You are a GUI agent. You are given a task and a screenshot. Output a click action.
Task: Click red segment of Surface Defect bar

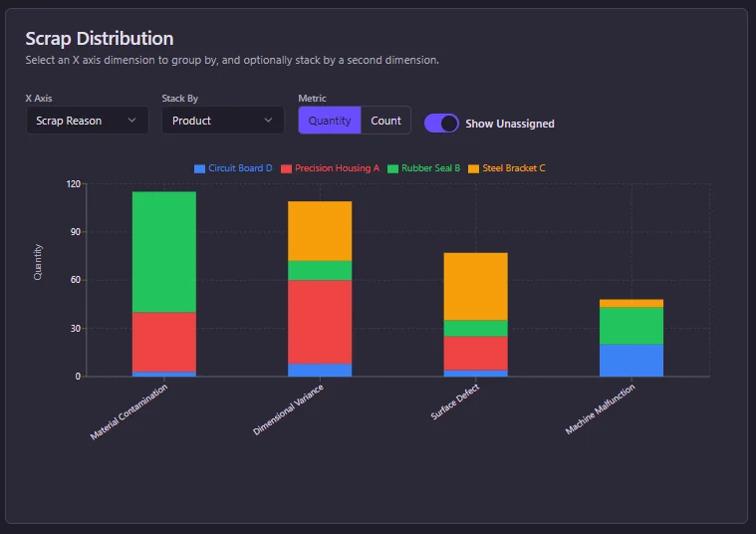[x=476, y=353]
